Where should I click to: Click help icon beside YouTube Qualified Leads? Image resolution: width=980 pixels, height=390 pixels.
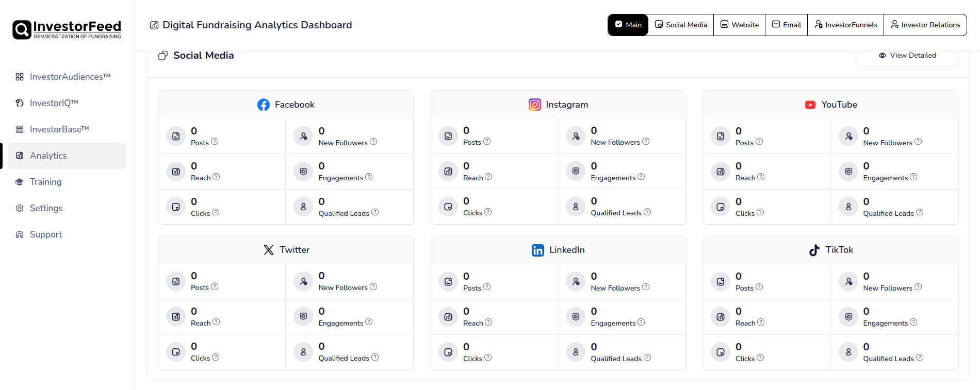point(920,212)
